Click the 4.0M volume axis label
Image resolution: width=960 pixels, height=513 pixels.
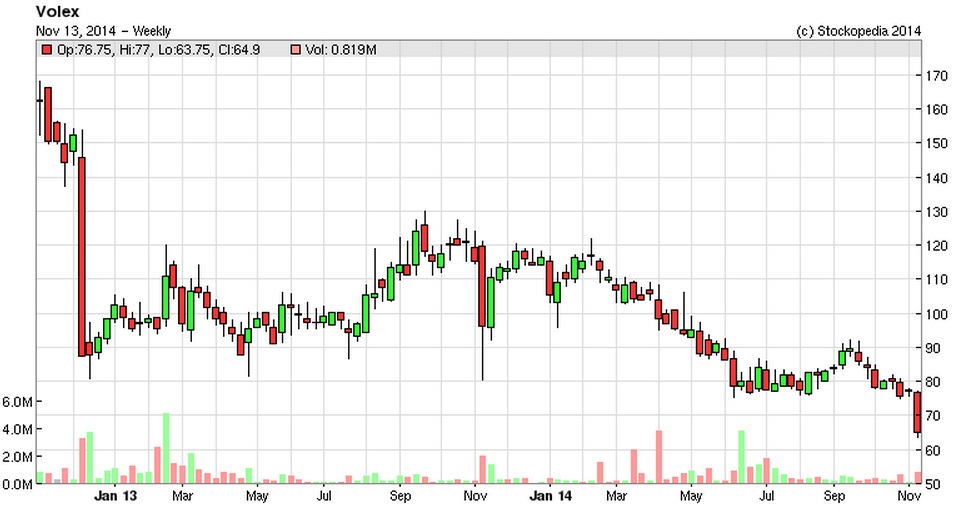click(17, 430)
